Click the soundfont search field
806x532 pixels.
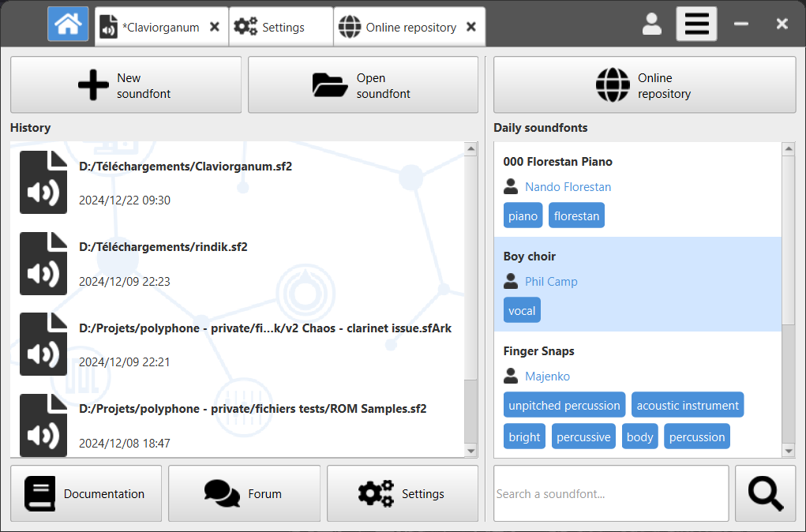point(611,493)
